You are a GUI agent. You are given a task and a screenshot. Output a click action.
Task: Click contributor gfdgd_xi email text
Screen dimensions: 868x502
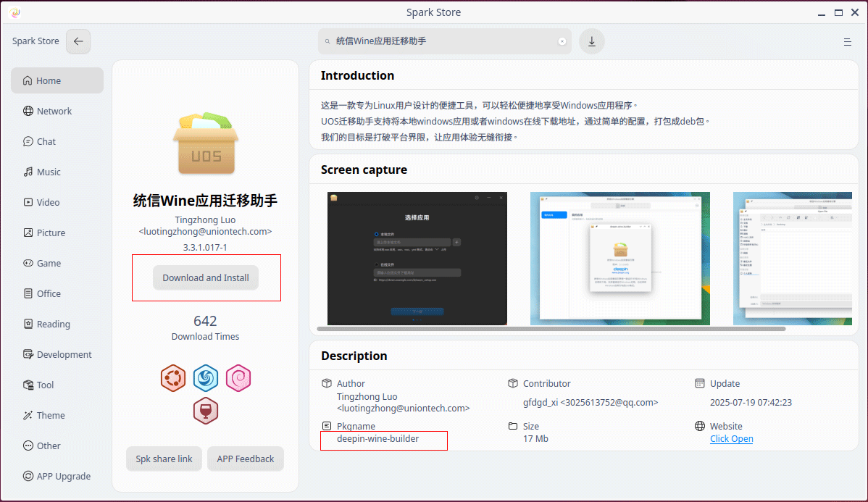tap(591, 403)
